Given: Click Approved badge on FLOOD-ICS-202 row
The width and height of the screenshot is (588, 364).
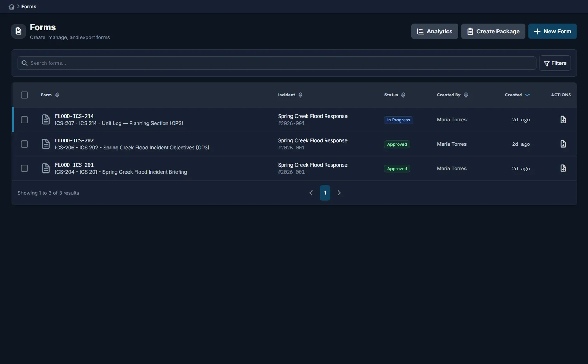Looking at the screenshot, I should 397,144.
